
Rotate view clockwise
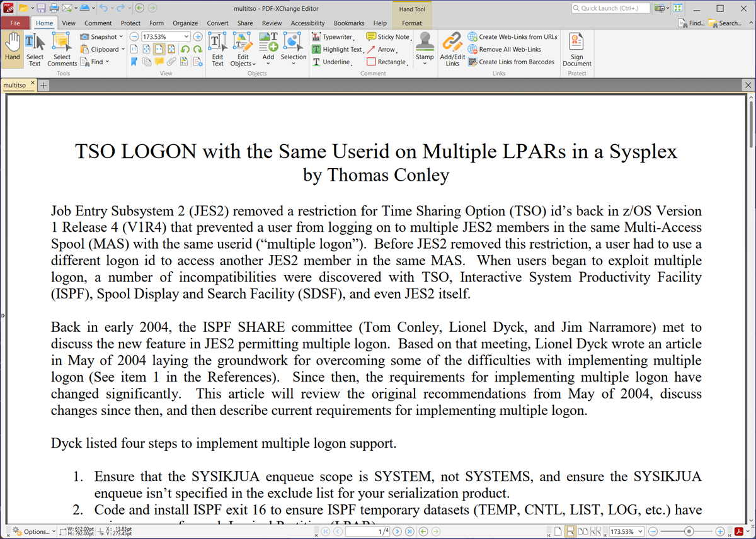[x=197, y=49]
